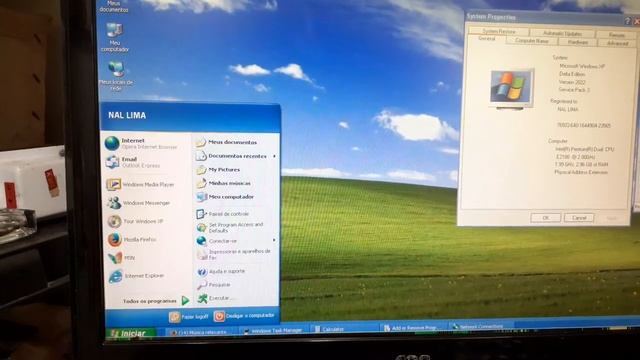Click NAL LIMA user name header

(x=127, y=116)
